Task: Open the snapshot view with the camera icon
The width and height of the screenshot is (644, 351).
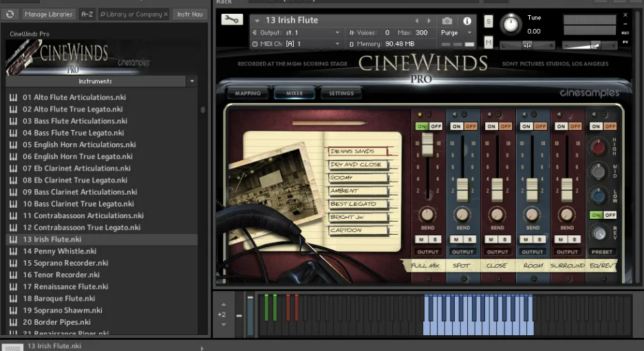Action: coord(447,21)
